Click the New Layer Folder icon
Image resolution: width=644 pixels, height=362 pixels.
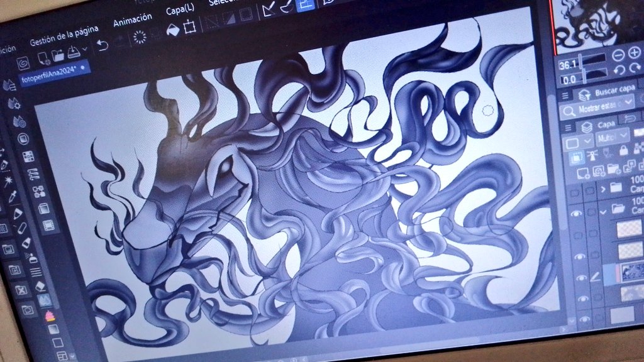pos(614,168)
